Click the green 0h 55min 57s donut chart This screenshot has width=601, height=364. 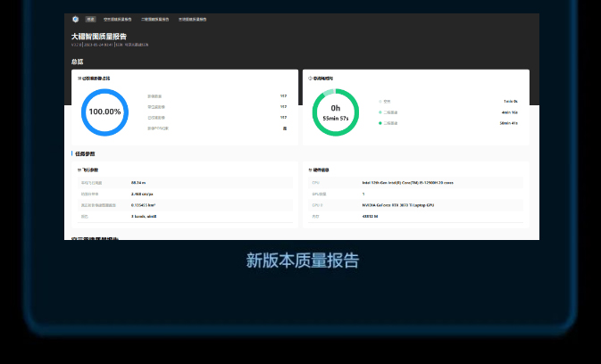pos(335,112)
